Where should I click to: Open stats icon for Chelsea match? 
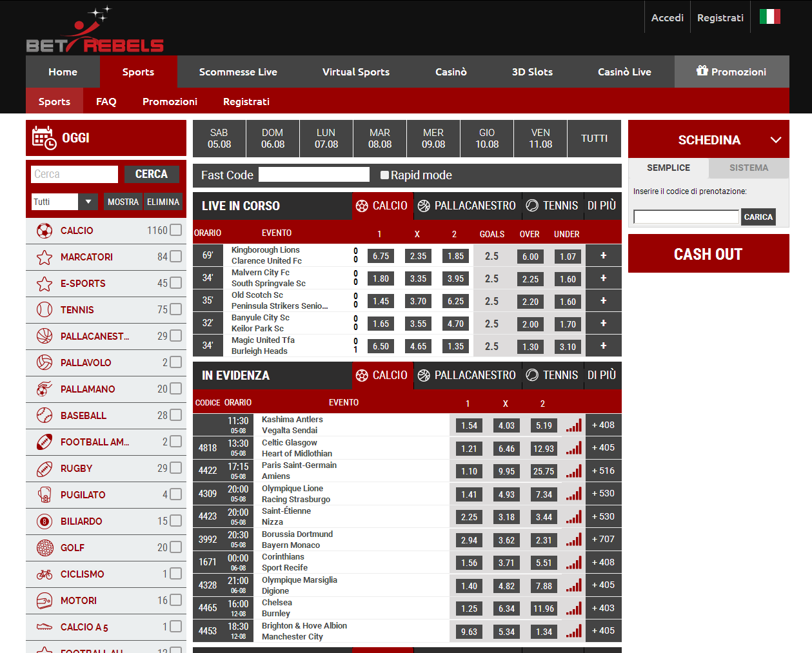pyautogui.click(x=573, y=609)
